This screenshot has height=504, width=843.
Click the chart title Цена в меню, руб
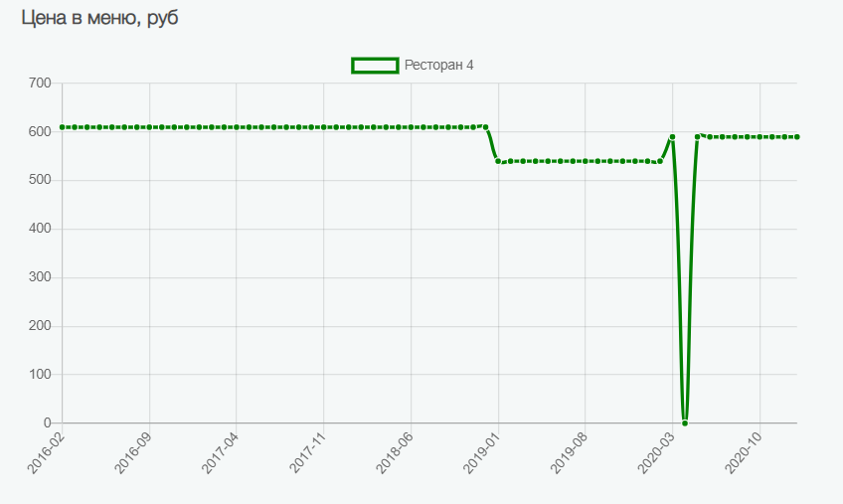coord(100,19)
